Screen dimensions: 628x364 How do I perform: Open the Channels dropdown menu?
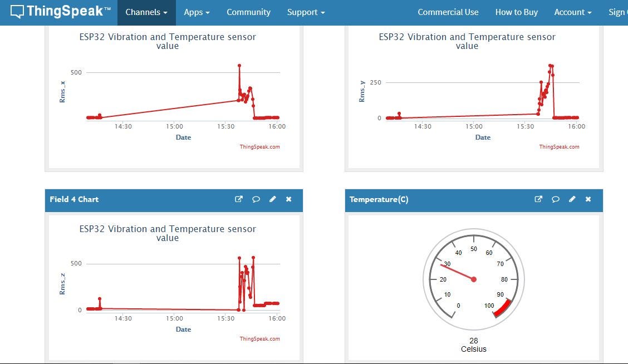(x=146, y=12)
